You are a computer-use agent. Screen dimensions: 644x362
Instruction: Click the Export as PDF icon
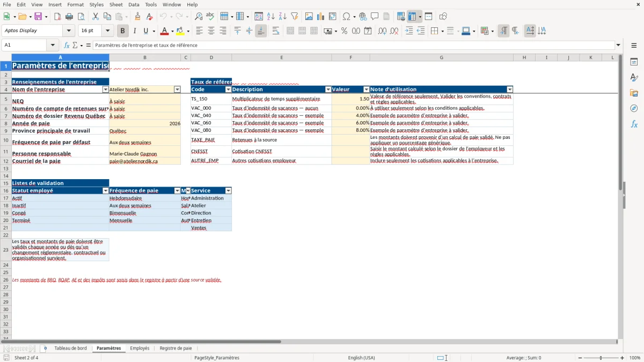57,17
